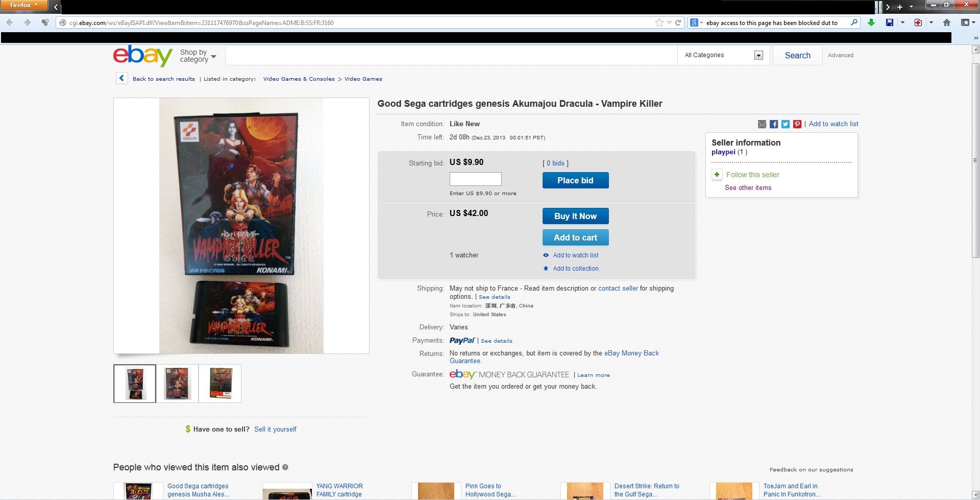Click the red cross toolbar icon
This screenshot has width=980, height=500.
coord(918,22)
